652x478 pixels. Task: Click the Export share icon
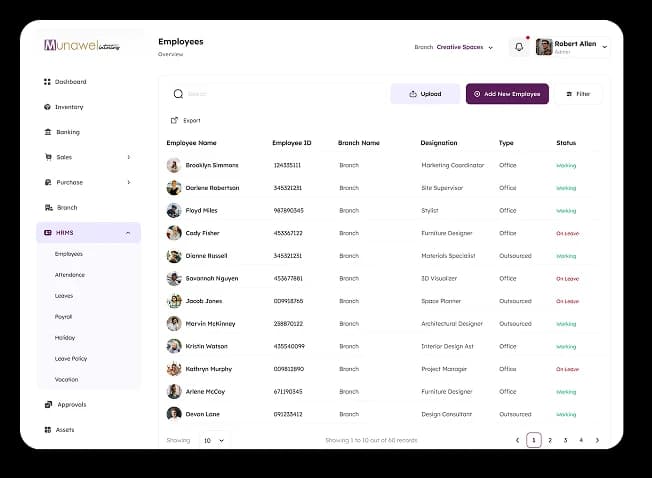click(x=174, y=120)
